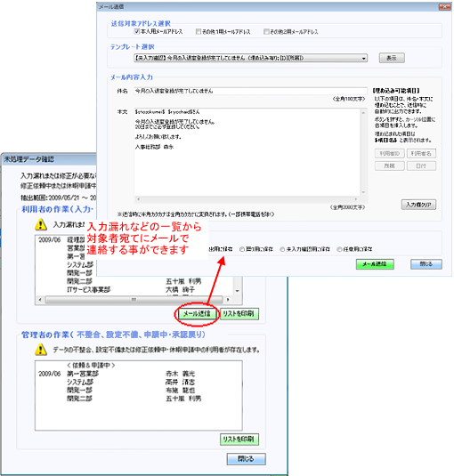Click the green メール送信 button in the mail dialog

tap(375, 264)
